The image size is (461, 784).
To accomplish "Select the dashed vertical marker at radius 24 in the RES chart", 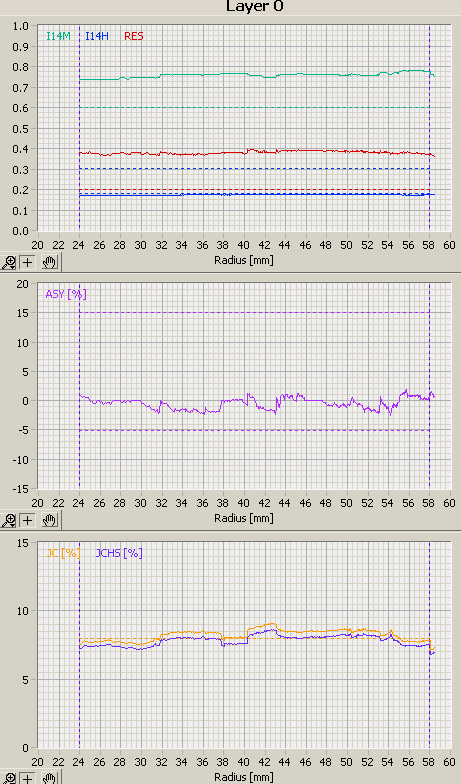I will [80, 128].
